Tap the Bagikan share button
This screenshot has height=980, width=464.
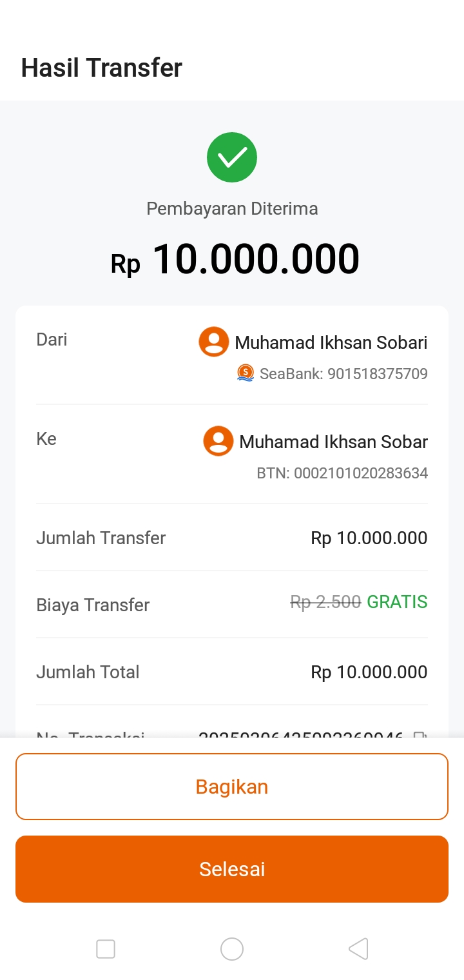[x=232, y=787]
